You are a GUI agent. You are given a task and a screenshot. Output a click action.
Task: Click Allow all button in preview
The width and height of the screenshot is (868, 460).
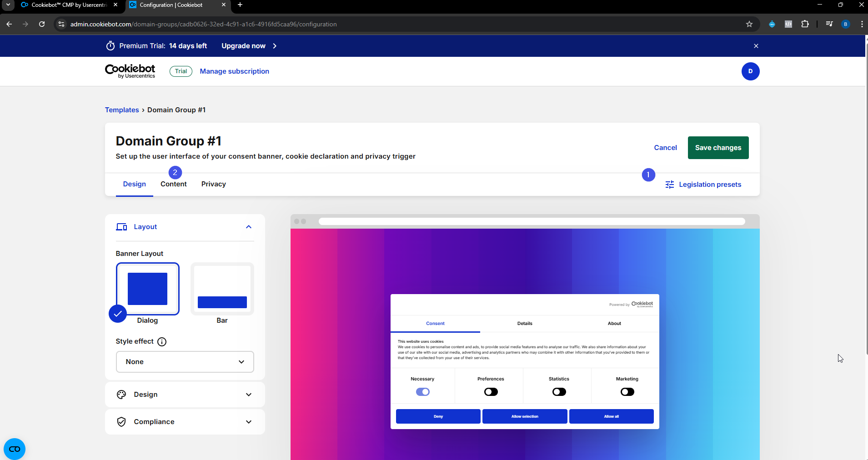pos(612,416)
